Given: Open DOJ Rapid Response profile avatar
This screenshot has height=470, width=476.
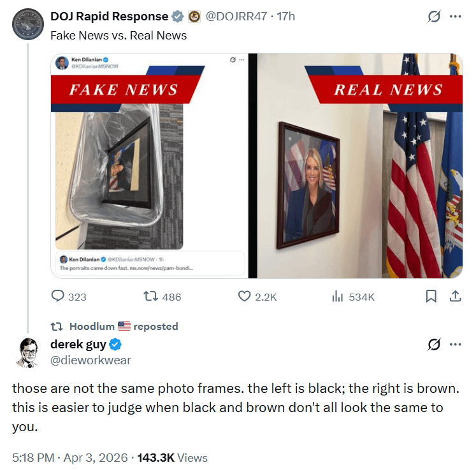Looking at the screenshot, I should pyautogui.click(x=27, y=27).
